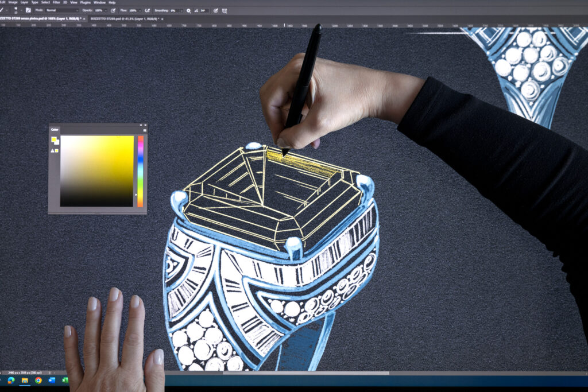
Task: Click the out-of-gamut warning triangle icon
Action: pos(53,150)
